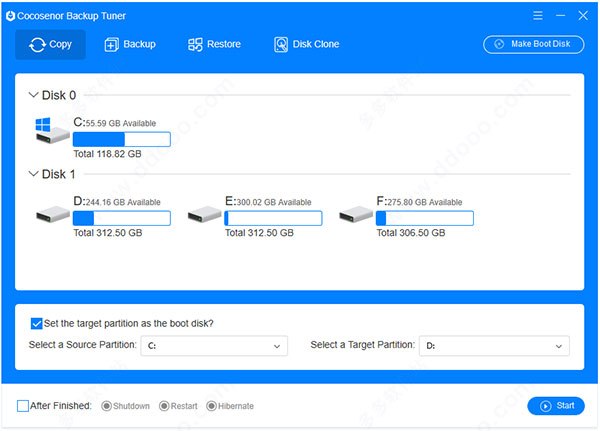Open the Target Partition dropdown
This screenshot has height=431, width=600.
[x=494, y=346]
